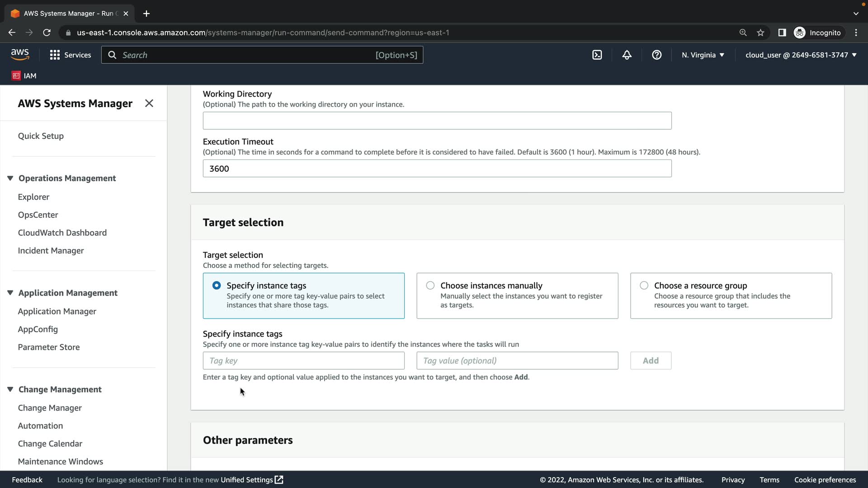Click the AWS logo home icon

coord(20,55)
